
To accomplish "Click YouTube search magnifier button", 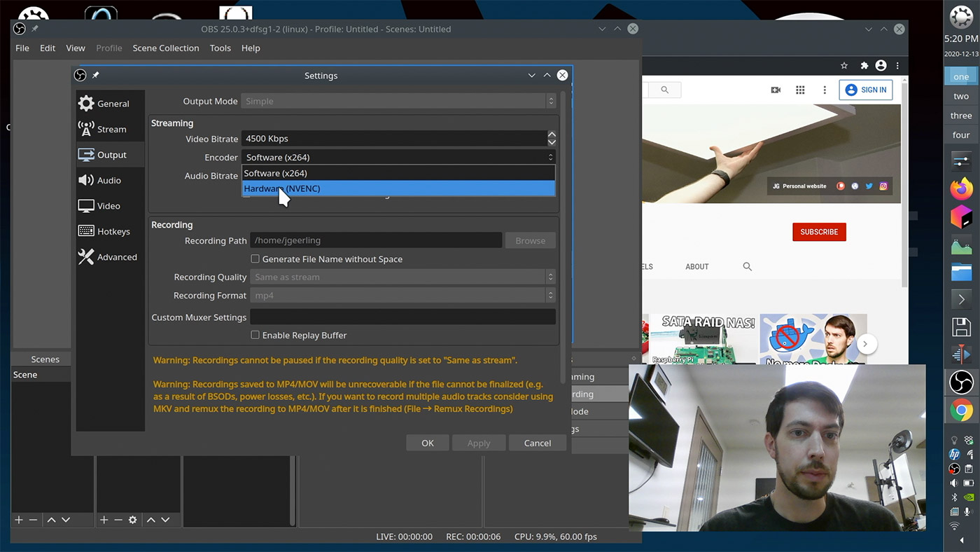I will pyautogui.click(x=664, y=90).
